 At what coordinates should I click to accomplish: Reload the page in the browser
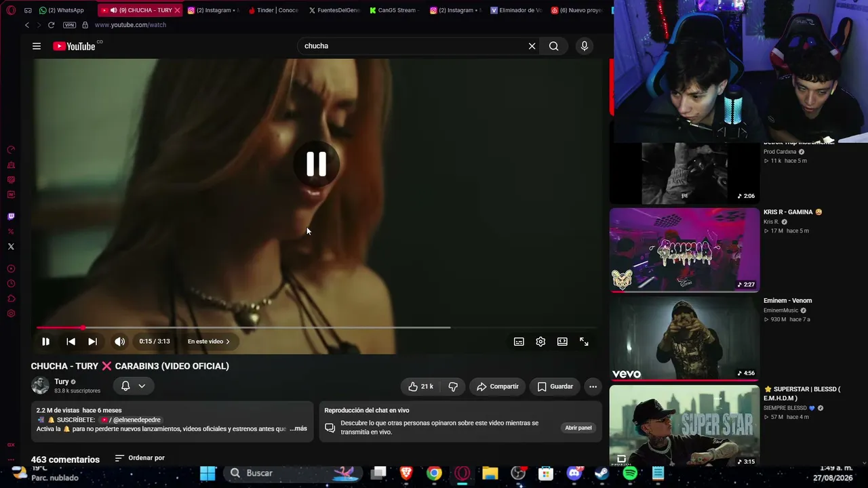(x=51, y=25)
